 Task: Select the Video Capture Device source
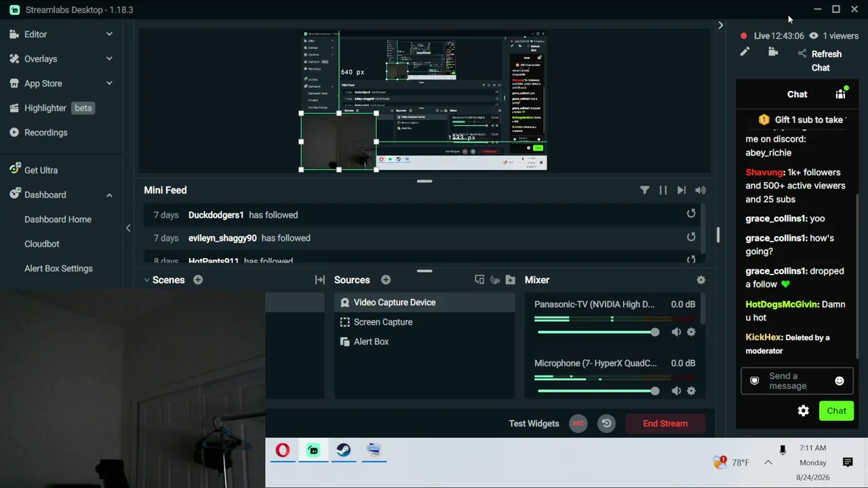click(425, 302)
